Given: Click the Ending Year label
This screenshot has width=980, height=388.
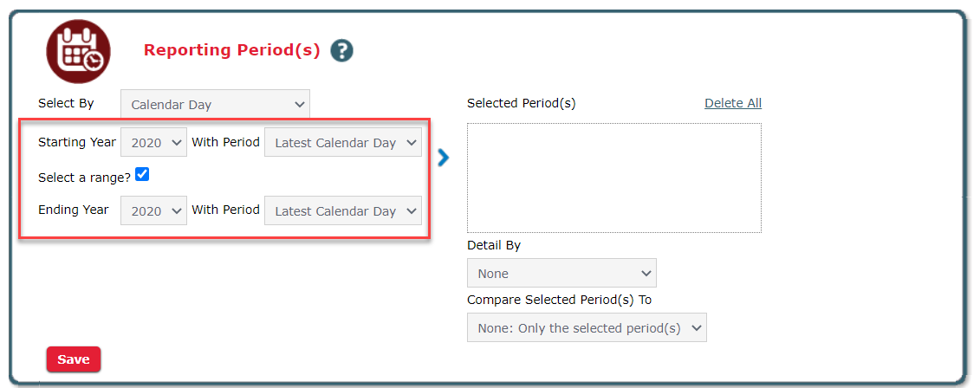Looking at the screenshot, I should click(x=73, y=210).
